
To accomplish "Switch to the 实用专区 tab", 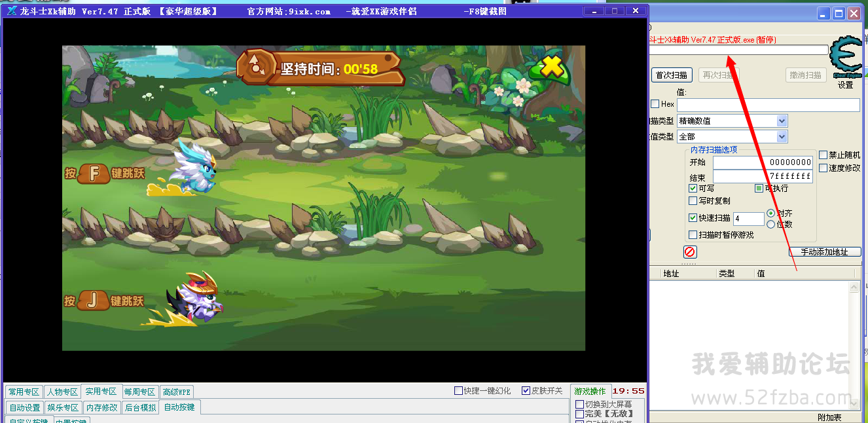I will pos(101,392).
